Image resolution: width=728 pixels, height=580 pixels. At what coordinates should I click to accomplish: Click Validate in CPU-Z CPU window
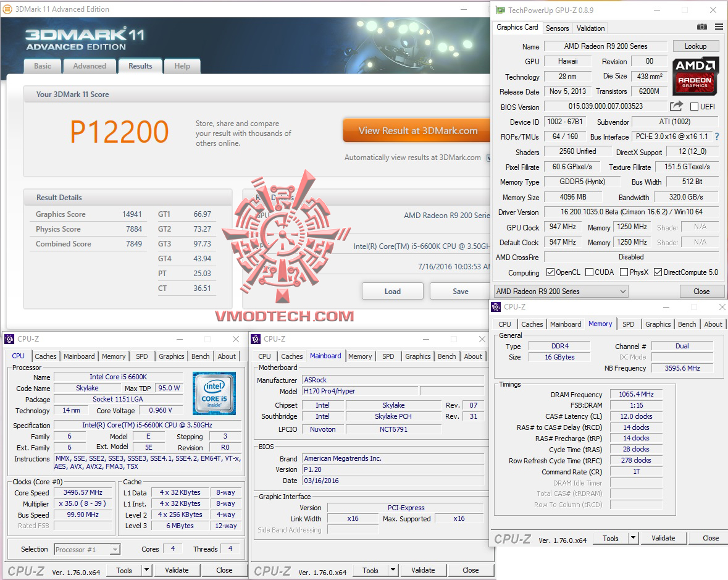coord(177,569)
